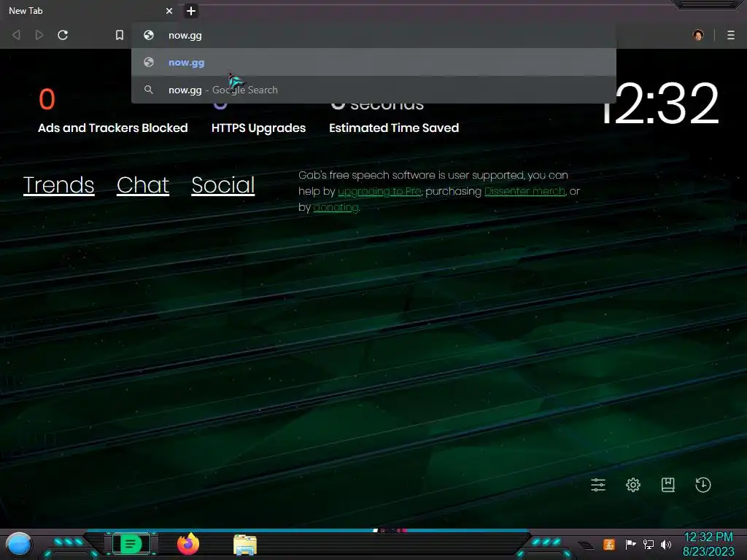Click the Estimated Time Saved label
The width and height of the screenshot is (747, 560).
tap(394, 128)
